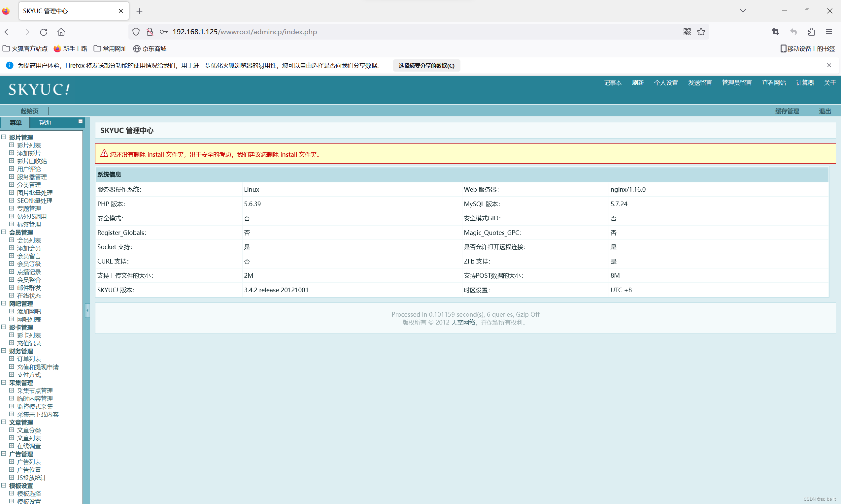841x504 pixels.
Task: Switch to the 帮助 tab
Action: point(45,123)
